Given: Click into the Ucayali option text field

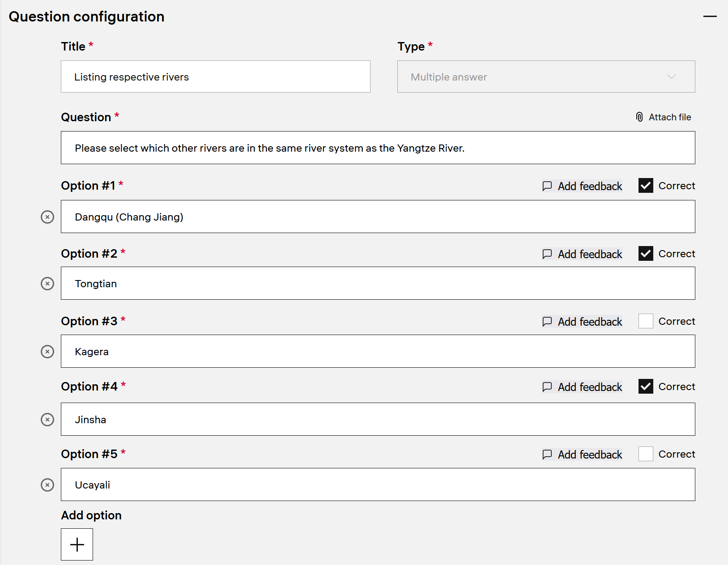Looking at the screenshot, I should pos(378,484).
